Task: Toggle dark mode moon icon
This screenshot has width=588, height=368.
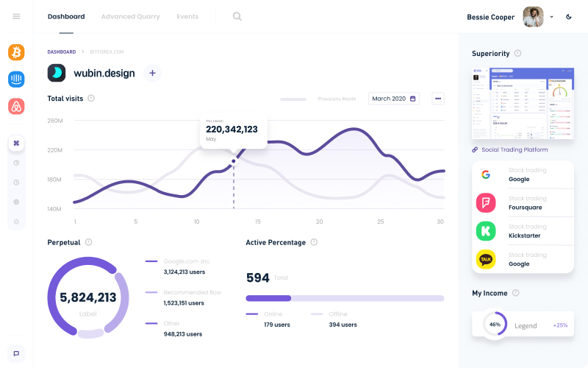Action: coord(569,17)
